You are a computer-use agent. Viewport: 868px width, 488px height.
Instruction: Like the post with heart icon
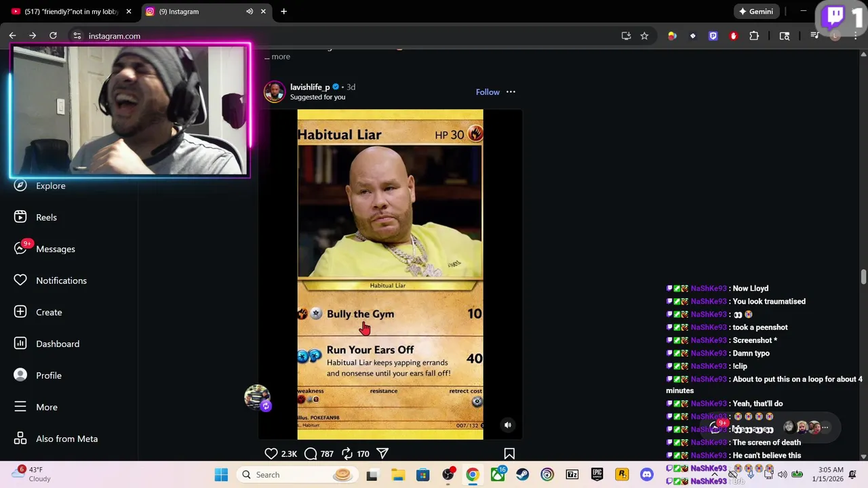click(x=271, y=453)
